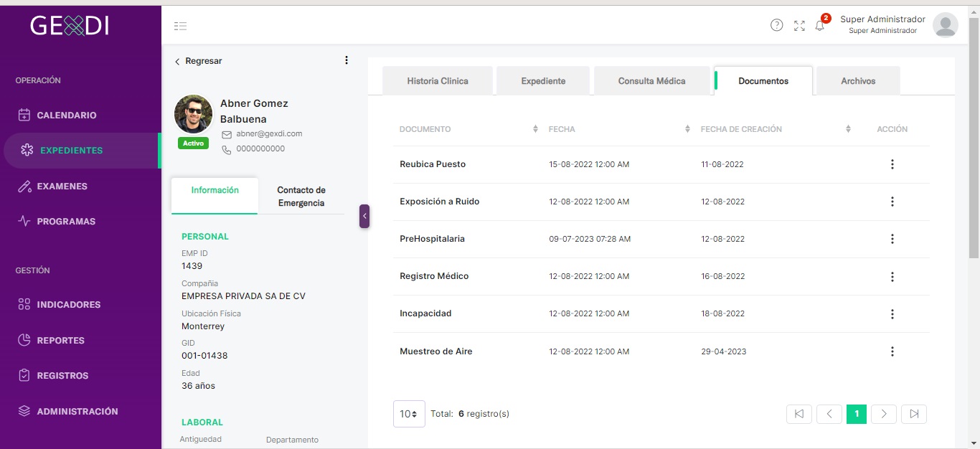Open the rows-per-page 10 selector

pos(409,414)
